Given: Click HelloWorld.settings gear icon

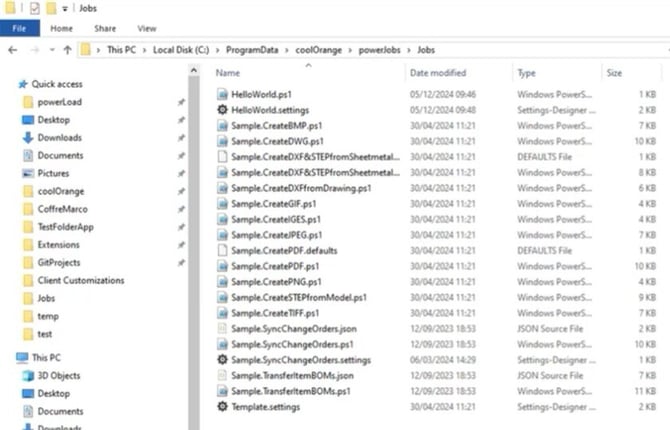Looking at the screenshot, I should (x=222, y=110).
